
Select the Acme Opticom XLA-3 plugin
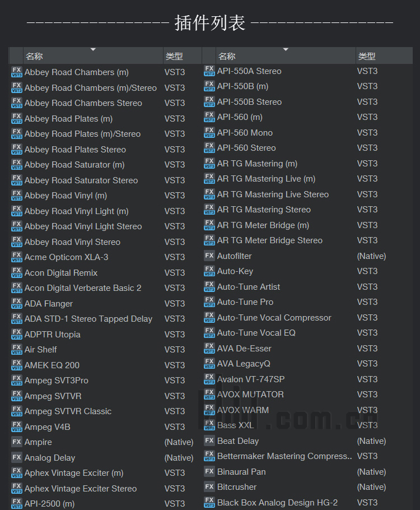point(66,257)
